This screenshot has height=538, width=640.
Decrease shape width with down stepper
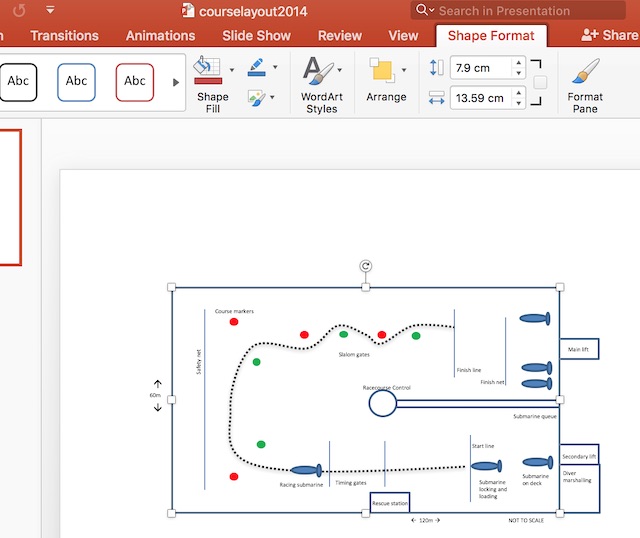[517, 103]
